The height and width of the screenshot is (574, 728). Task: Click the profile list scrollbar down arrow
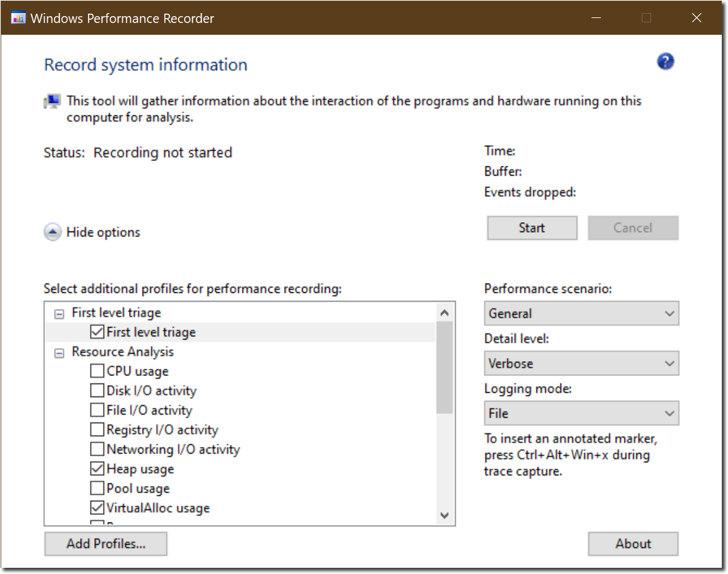click(x=445, y=515)
